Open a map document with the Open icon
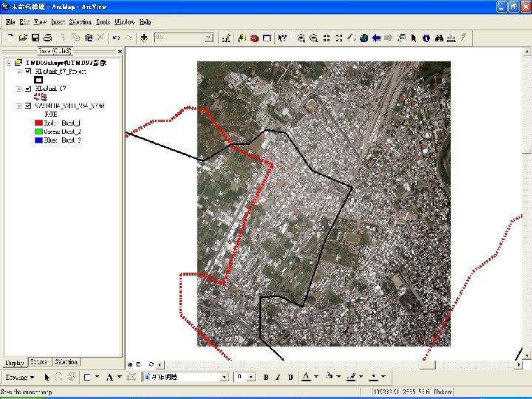This screenshot has width=532, height=399. pos(23,38)
